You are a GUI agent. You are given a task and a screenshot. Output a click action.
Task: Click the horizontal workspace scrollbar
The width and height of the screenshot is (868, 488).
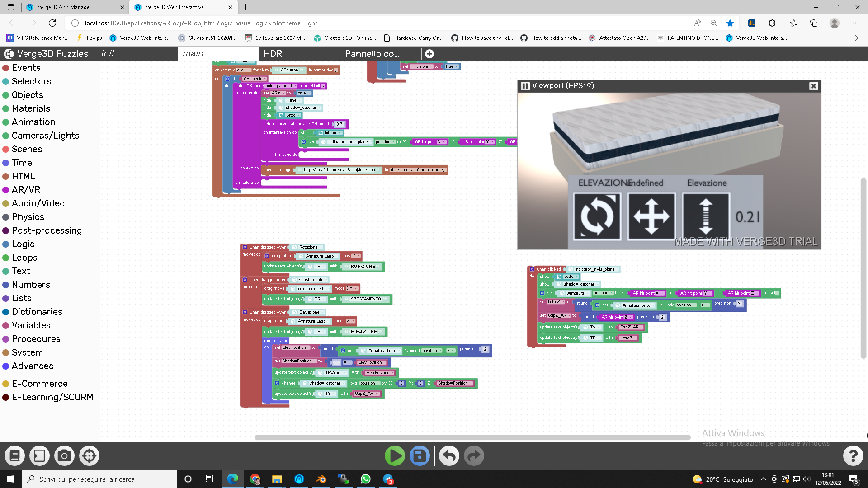[472, 437]
